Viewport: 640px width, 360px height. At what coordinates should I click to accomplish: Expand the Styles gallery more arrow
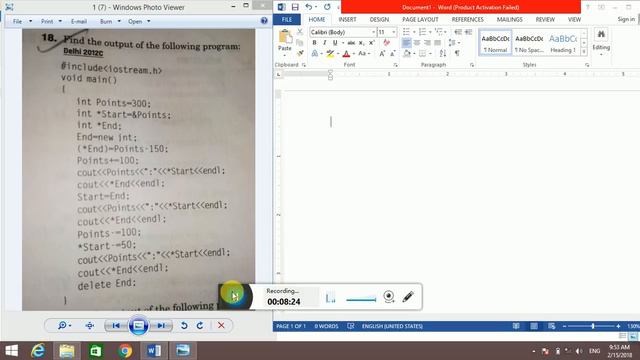click(584, 51)
